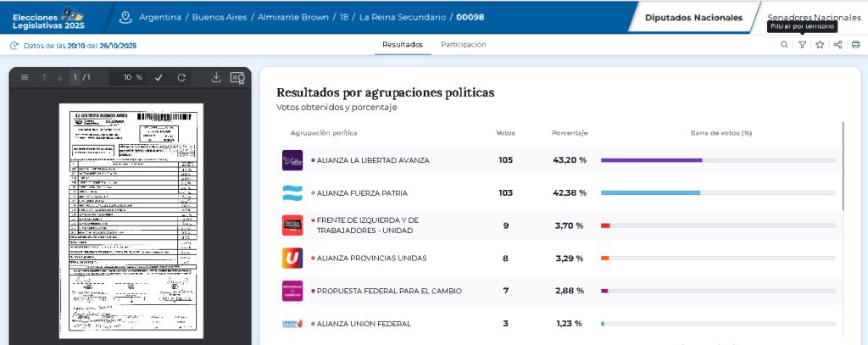The image size is (868, 345).
Task: Click the zoom percentage field in the viewer
Action: (x=127, y=77)
